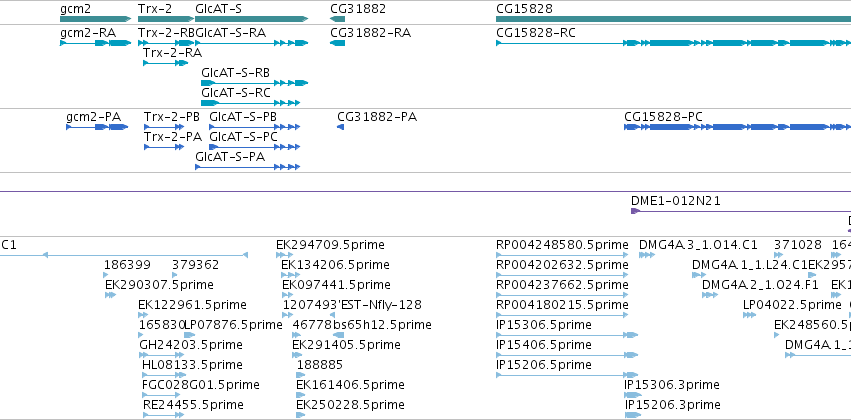
Task: Click the GH24203.5prime EST alignment
Action: pyautogui.click(x=161, y=355)
